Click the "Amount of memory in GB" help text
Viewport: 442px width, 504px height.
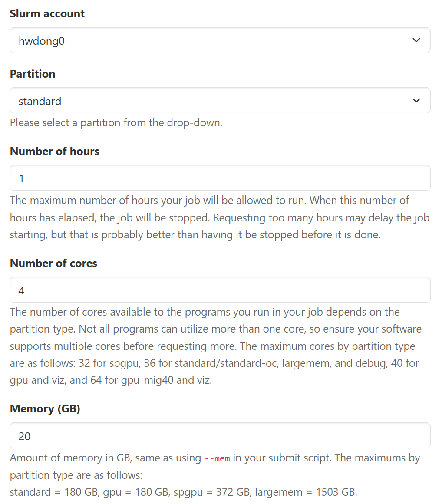pos(105,458)
